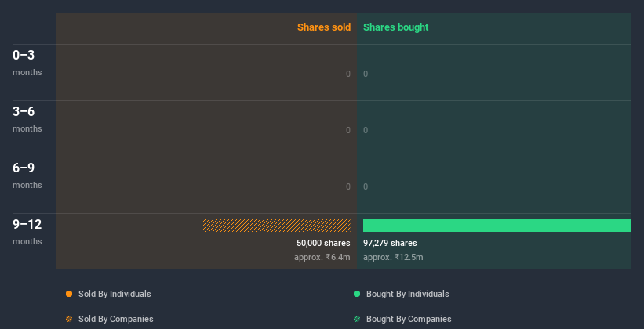Screen dimensions: 644x329
Task: Select the 3–6 months row label
Action: pyautogui.click(x=27, y=119)
